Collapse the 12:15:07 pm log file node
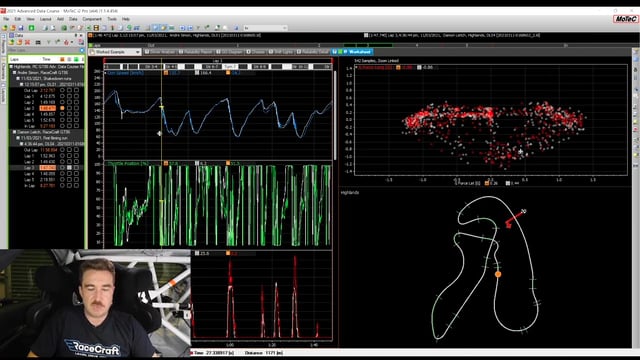The height and width of the screenshot is (360, 640). pyautogui.click(x=21, y=84)
